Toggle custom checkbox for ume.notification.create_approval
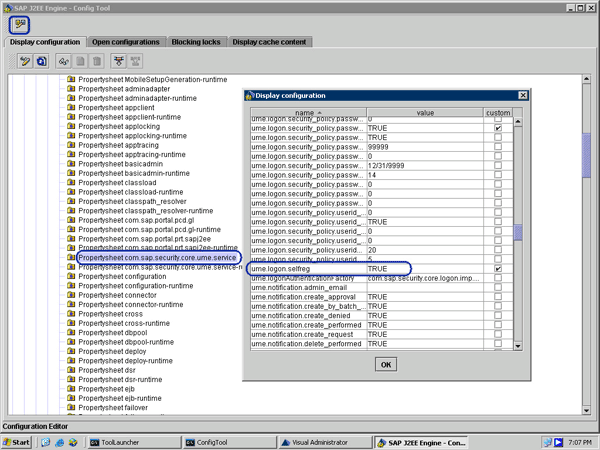 498,297
